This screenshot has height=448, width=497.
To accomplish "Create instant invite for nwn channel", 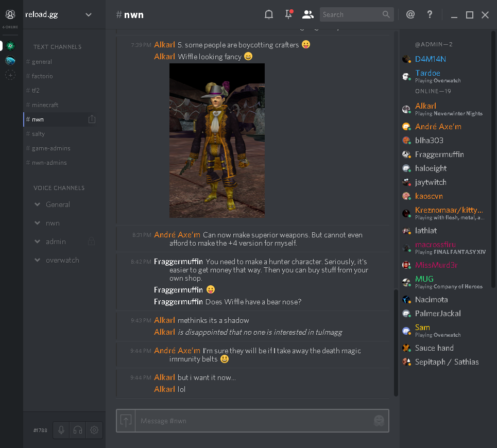I will 92,119.
